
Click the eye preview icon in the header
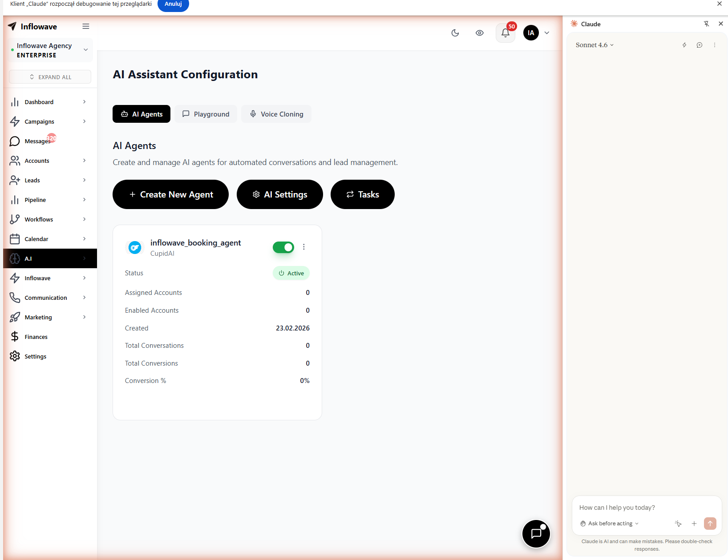pos(480,32)
